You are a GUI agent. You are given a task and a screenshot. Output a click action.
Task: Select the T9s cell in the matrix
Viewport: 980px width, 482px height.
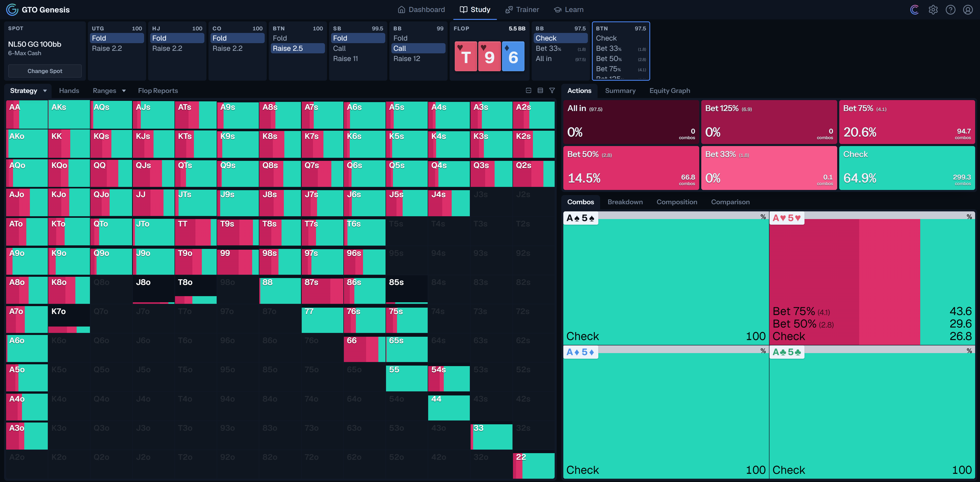[238, 231]
